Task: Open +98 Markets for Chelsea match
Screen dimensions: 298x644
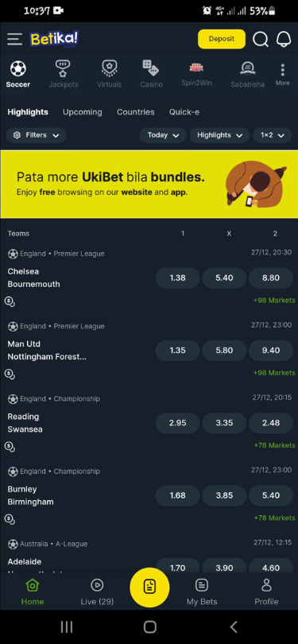Action: (274, 301)
